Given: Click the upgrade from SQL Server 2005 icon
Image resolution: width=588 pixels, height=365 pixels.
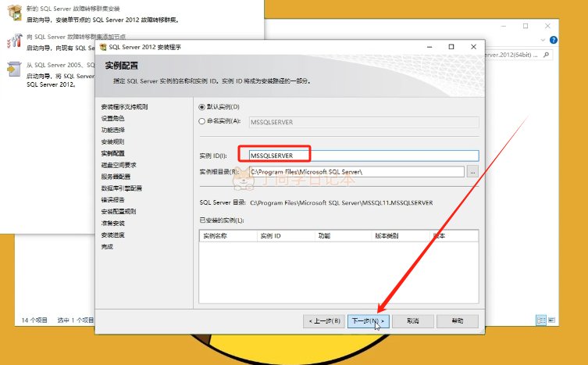Looking at the screenshot, I should pos(14,69).
